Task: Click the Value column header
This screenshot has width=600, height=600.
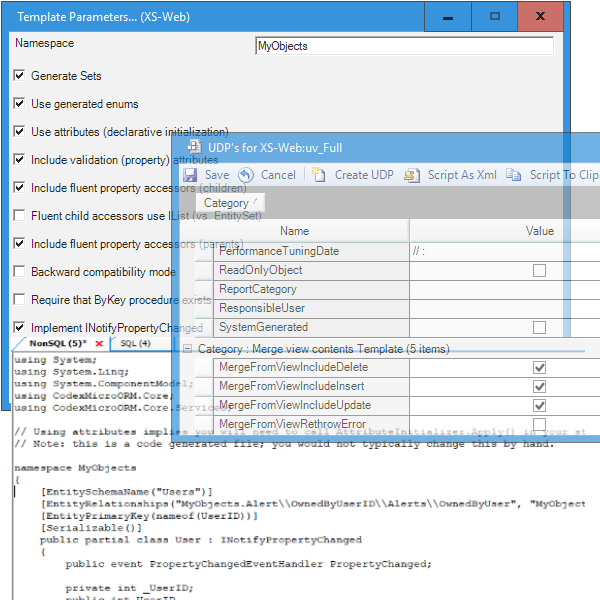Action: point(540,231)
